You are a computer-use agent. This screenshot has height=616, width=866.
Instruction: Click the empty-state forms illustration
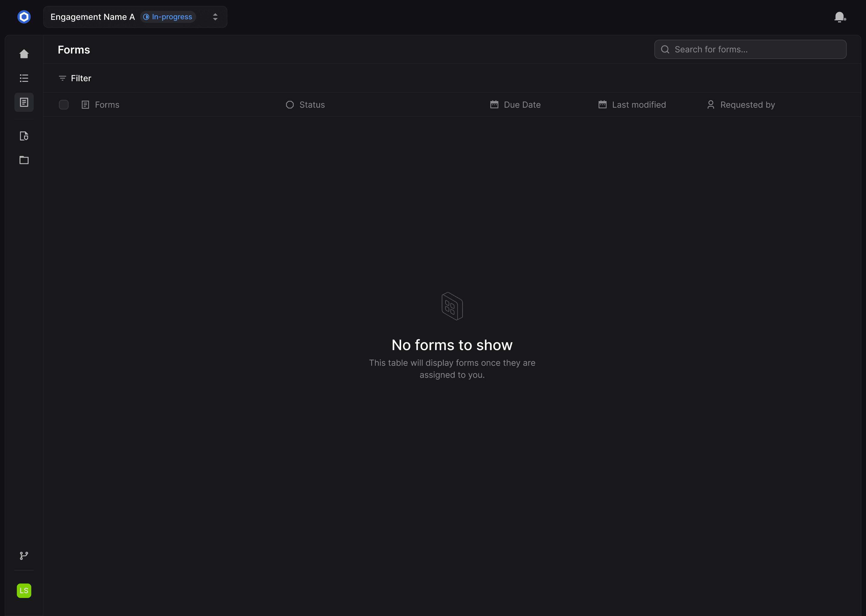pos(452,306)
